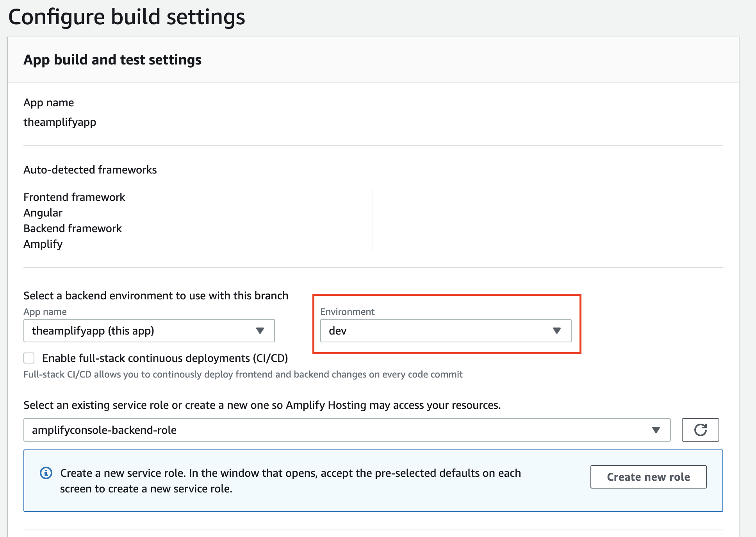
Task: Click the 'Amplify' backend framework value
Action: 43,244
